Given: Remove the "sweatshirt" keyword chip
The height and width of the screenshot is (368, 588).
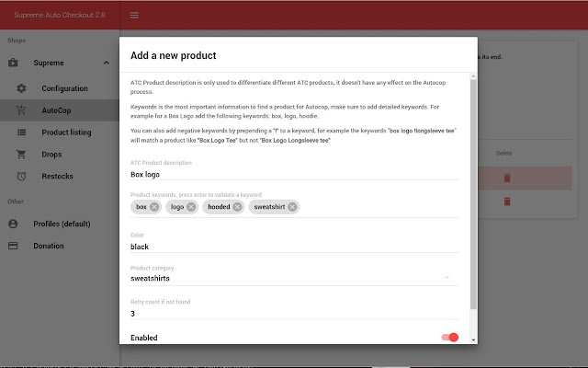Looking at the screenshot, I should pos(292,207).
